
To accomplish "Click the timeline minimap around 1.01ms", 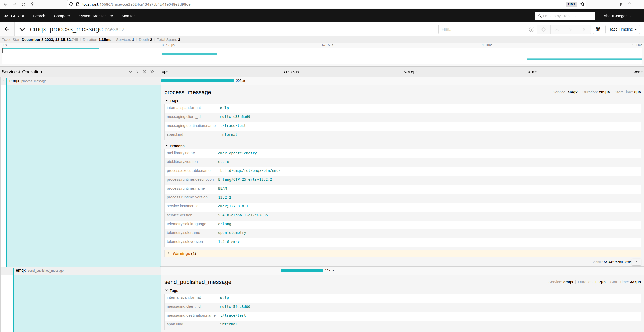I will tap(486, 55).
